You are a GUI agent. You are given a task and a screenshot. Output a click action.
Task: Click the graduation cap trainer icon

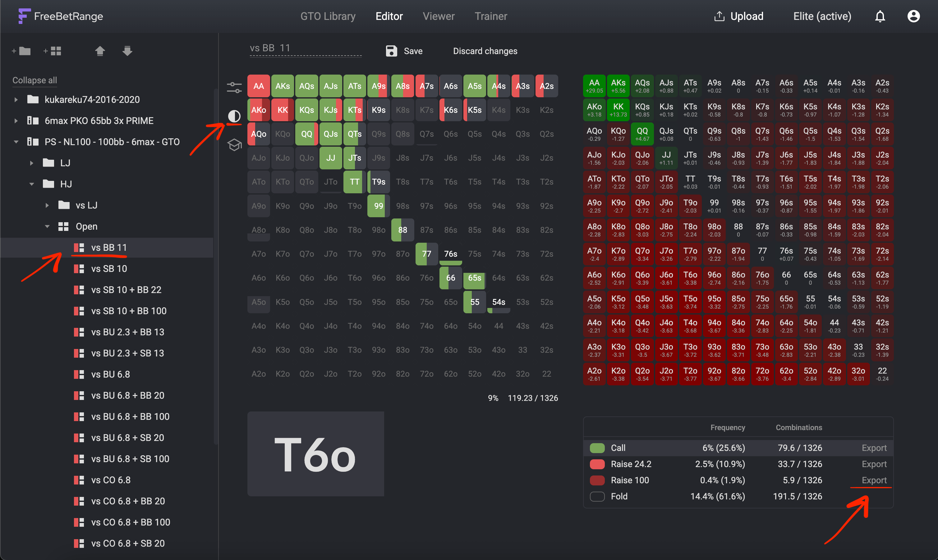[x=234, y=145]
